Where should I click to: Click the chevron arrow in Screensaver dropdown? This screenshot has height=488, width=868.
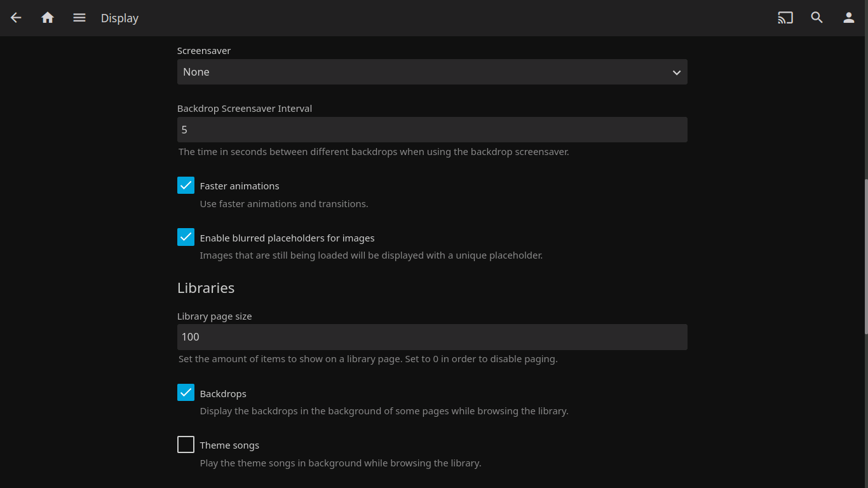(x=677, y=72)
